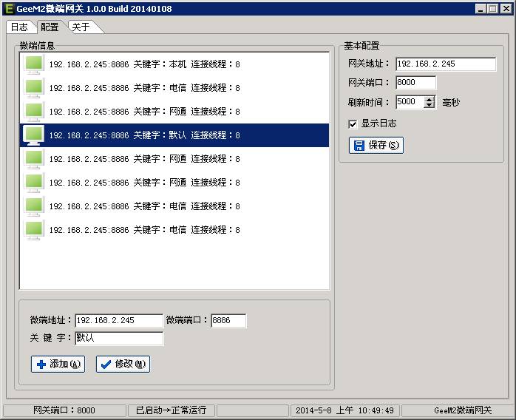Save configuration with 保存(S) button
Viewport: 516px width, 420px height.
click(x=376, y=145)
